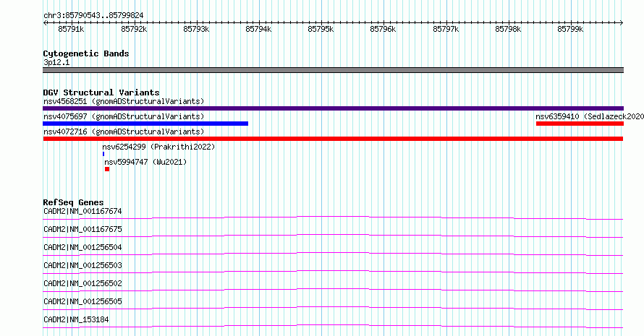Open transcript CADM2|NM_153184
Screen dimensions: 644x336
coord(76,319)
